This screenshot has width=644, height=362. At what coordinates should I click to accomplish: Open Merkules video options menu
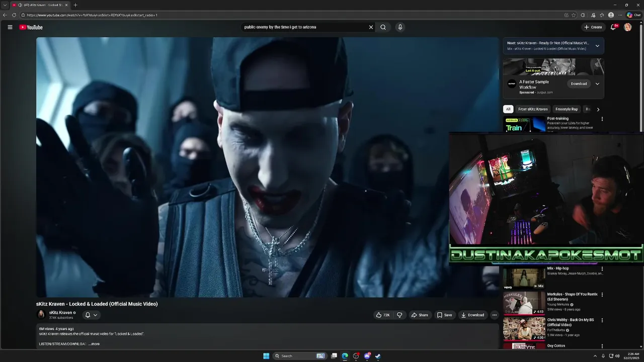(x=602, y=295)
